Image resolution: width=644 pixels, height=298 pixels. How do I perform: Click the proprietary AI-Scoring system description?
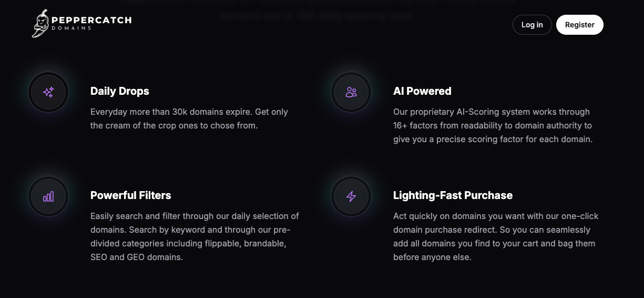click(492, 125)
